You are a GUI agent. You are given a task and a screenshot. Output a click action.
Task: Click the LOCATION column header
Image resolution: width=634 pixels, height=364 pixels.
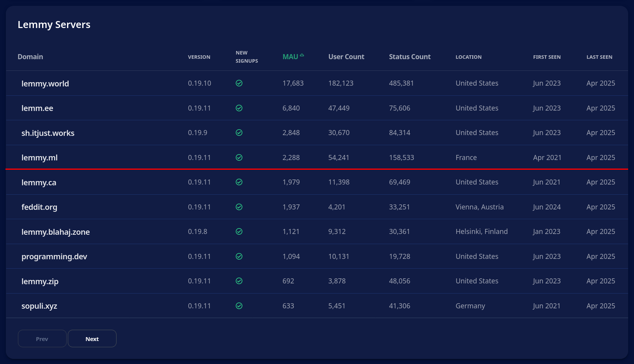tap(469, 57)
